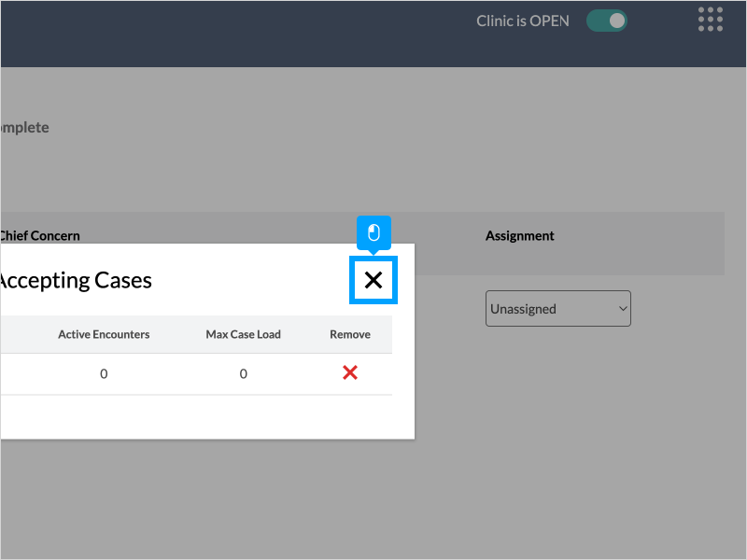Select the Assignment column header
The height and width of the screenshot is (560, 747).
point(519,236)
